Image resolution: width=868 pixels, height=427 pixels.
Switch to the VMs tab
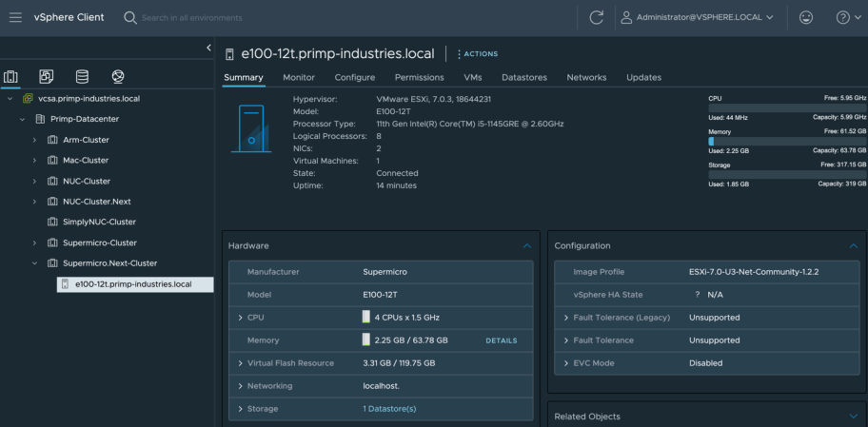(x=473, y=77)
